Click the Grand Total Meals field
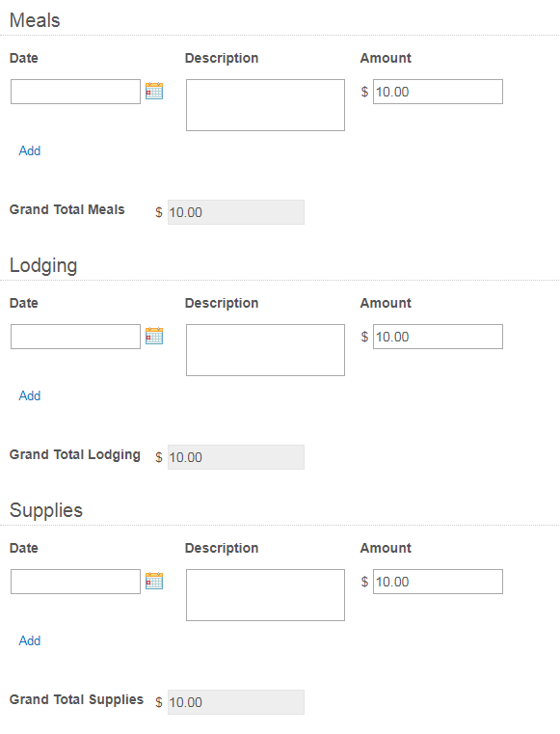 click(236, 212)
